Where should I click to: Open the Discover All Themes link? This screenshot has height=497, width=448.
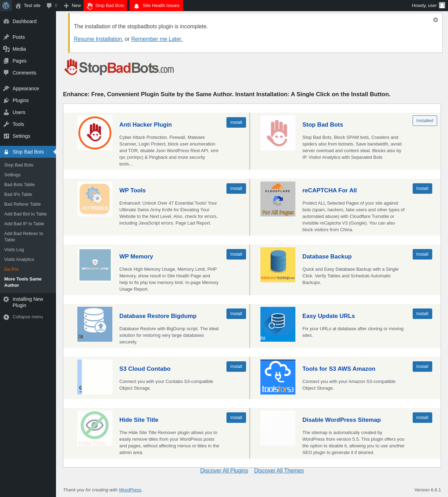coord(279,471)
